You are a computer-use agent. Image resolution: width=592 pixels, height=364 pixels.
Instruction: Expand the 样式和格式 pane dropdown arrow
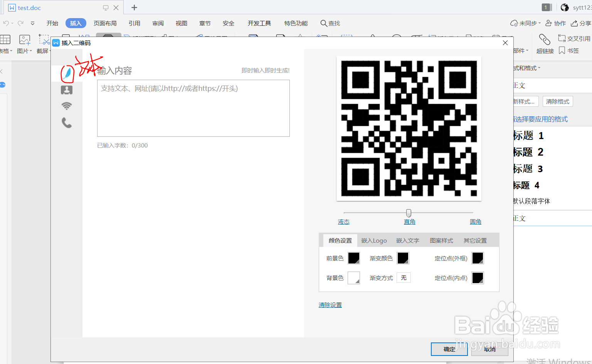point(540,68)
